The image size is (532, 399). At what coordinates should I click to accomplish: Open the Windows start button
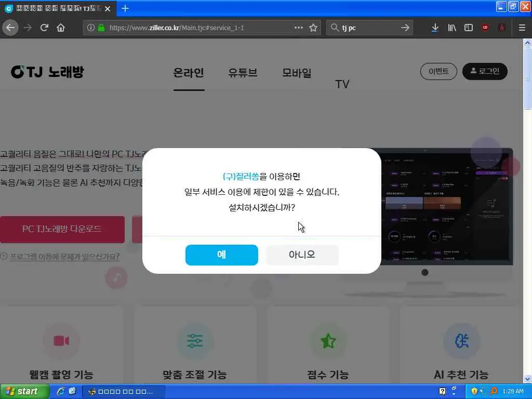pos(25,392)
